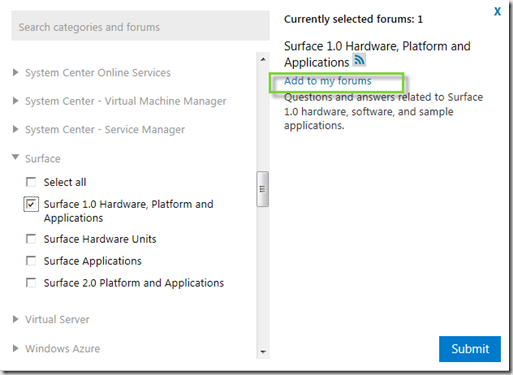Close the forum selection dialog with X
The image size is (513, 375).
(x=497, y=12)
